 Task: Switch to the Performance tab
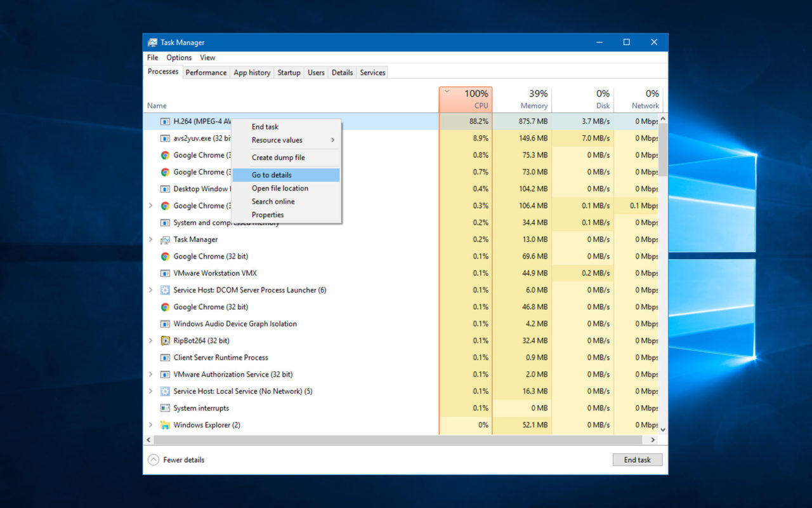(206, 72)
